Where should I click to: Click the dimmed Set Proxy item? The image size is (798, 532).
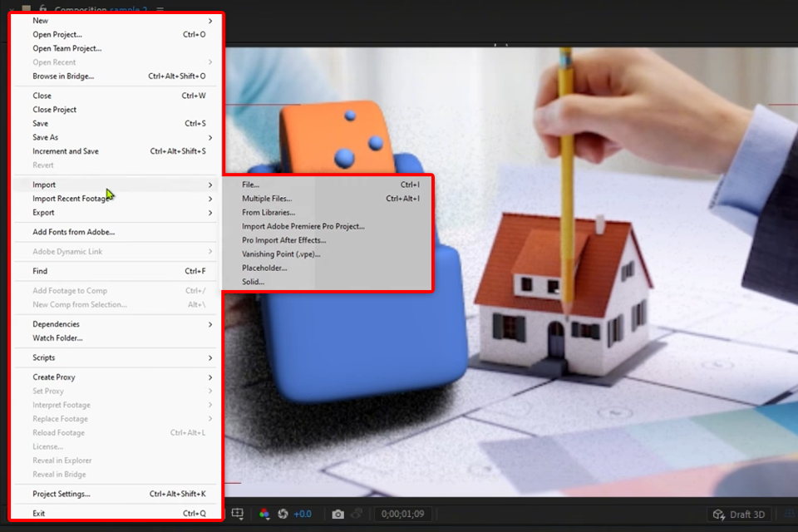point(116,391)
